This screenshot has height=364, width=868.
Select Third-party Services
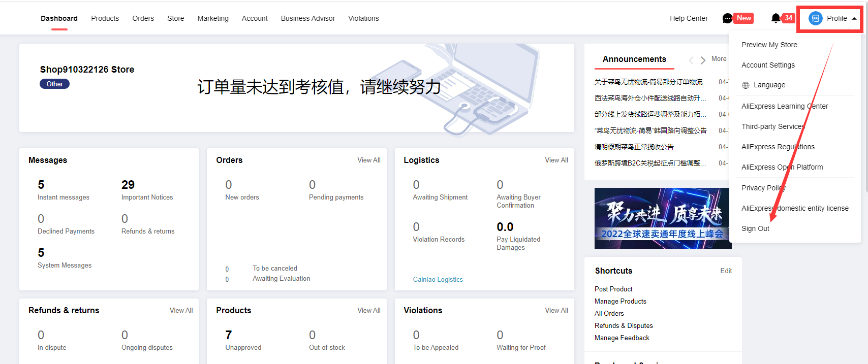(773, 126)
